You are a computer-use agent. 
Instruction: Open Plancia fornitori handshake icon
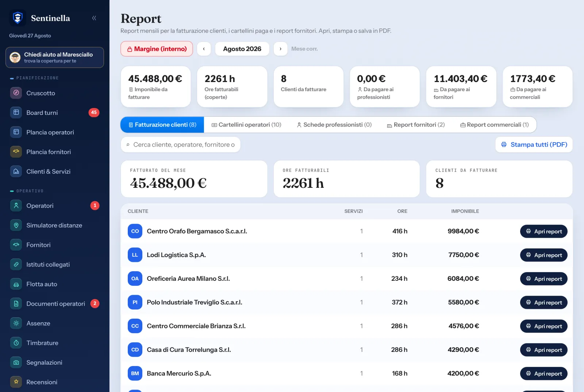(16, 151)
